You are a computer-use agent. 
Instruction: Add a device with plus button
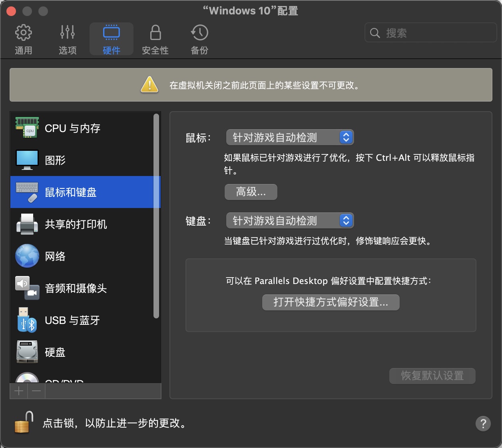(x=19, y=391)
